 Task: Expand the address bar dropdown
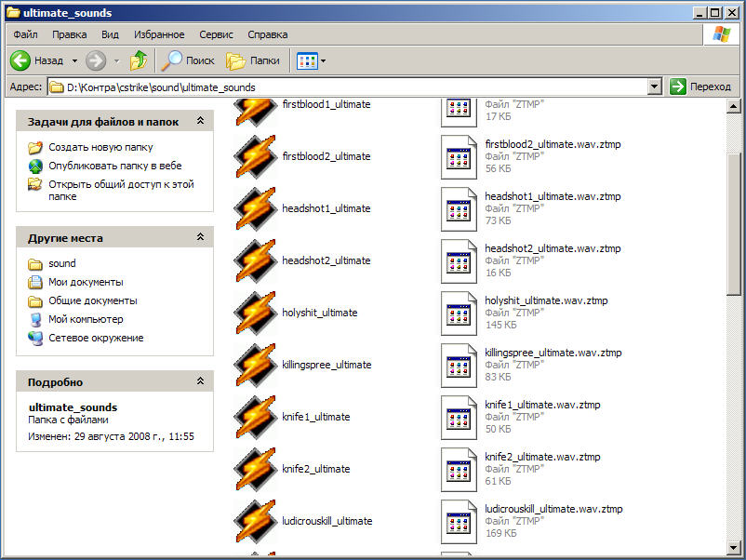(655, 87)
